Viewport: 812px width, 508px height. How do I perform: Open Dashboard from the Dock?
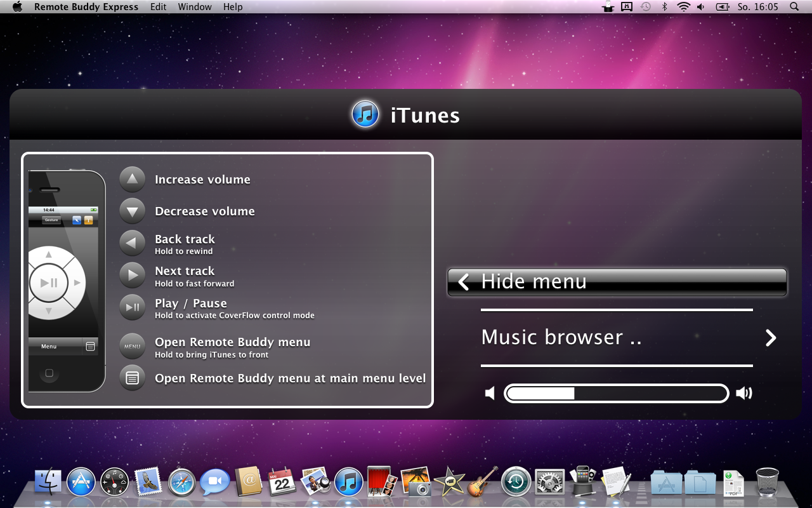tap(115, 482)
